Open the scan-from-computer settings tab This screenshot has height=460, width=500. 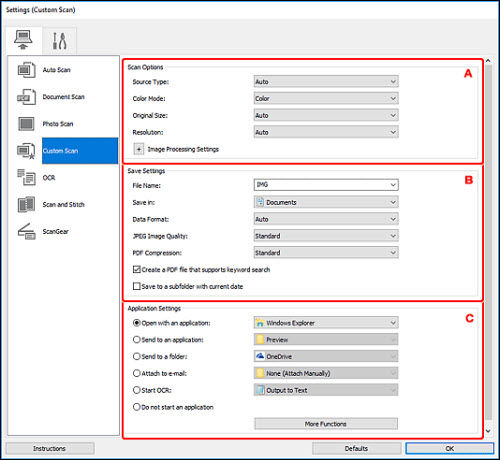pos(23,40)
